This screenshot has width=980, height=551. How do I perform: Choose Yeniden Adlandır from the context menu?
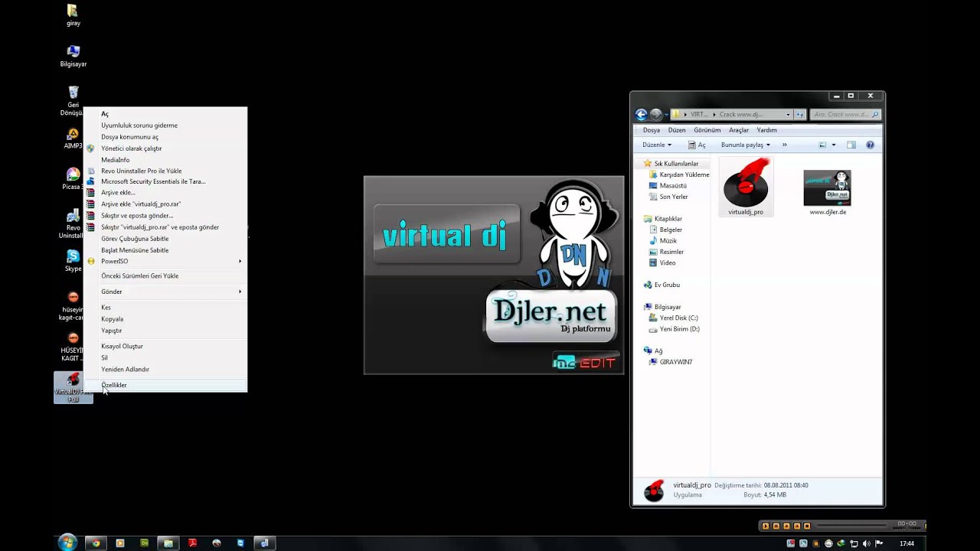(x=165, y=369)
